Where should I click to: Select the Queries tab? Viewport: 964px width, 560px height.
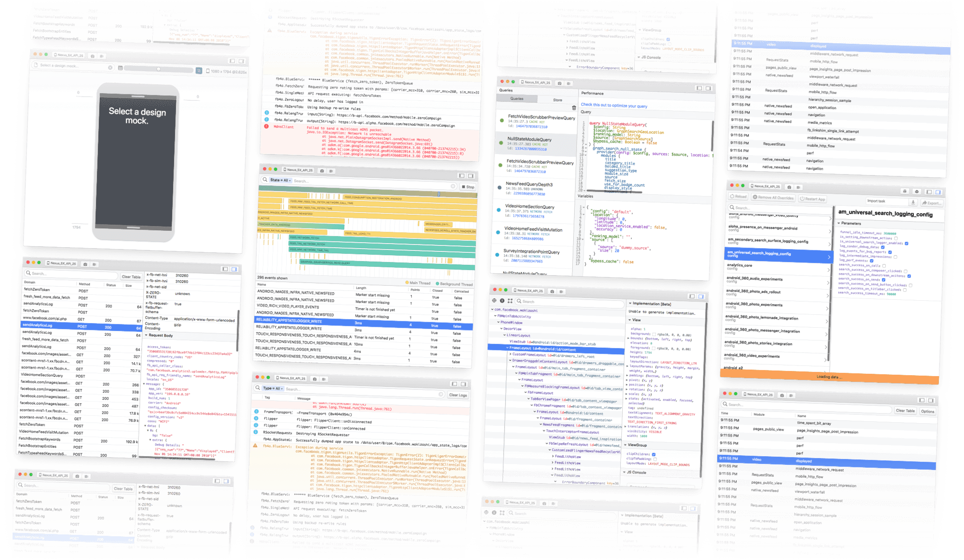tap(516, 99)
